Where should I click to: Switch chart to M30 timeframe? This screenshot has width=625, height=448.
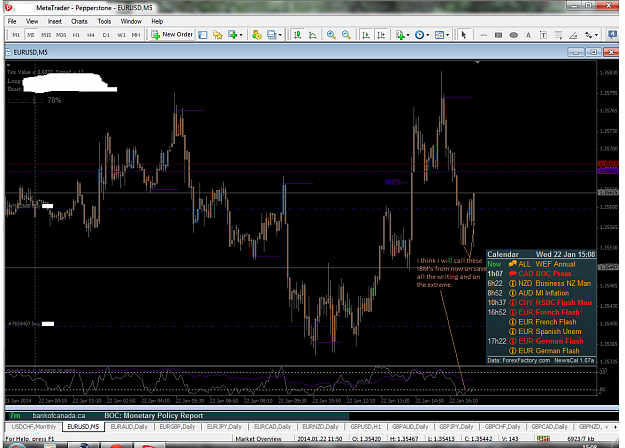[61, 35]
